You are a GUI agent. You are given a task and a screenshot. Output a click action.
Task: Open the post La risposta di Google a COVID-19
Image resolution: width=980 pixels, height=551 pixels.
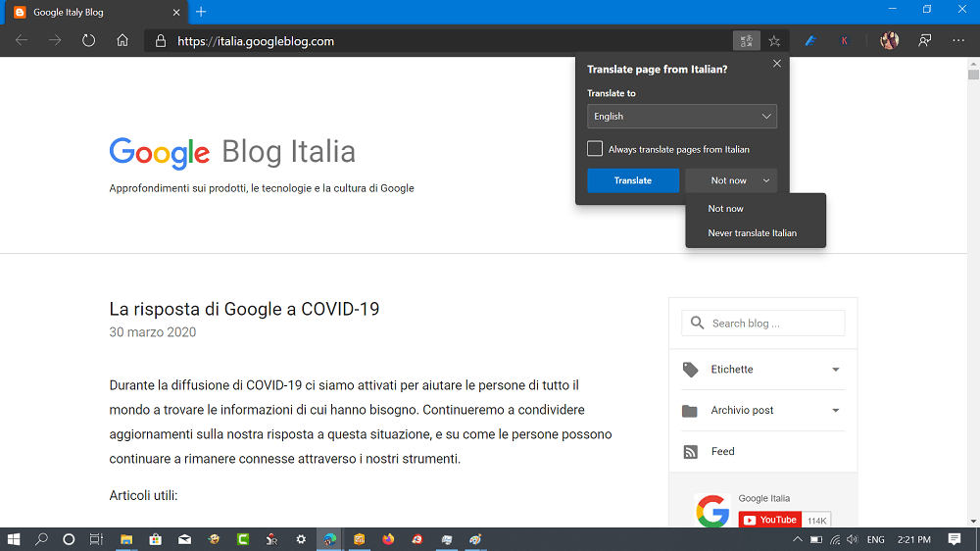click(x=244, y=309)
